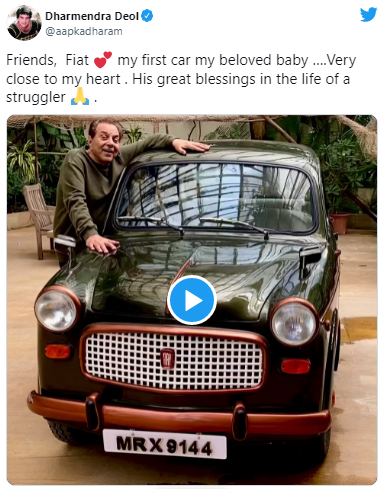Click the Fiat emblem on the car grille

click(x=167, y=358)
